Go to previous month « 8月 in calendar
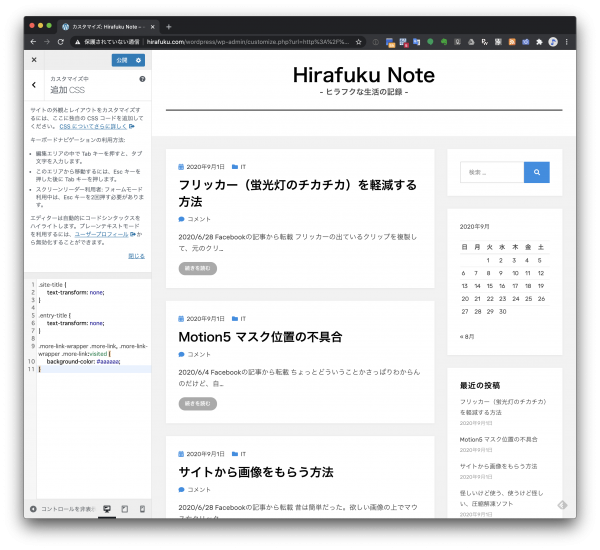Viewport: 600px width, 550px height. pyautogui.click(x=467, y=337)
